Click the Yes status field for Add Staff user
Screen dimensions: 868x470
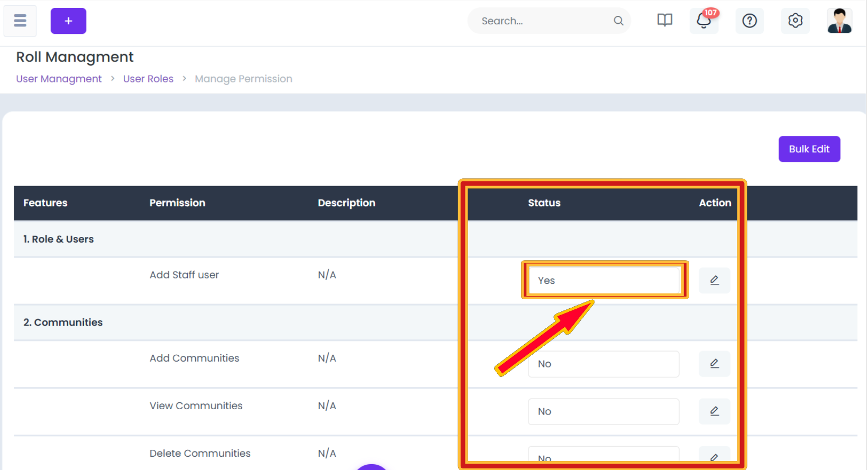pos(604,280)
